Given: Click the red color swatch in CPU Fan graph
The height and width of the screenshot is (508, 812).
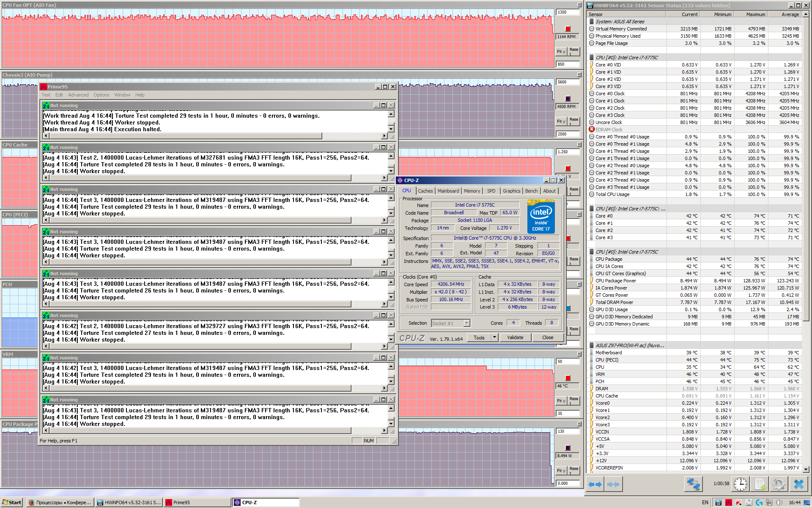Looking at the screenshot, I should (x=568, y=29).
